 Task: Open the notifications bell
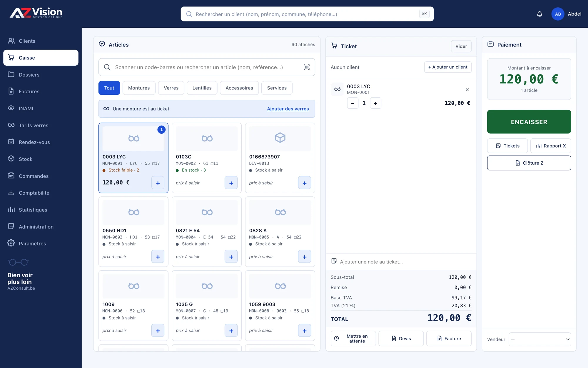[x=539, y=14]
